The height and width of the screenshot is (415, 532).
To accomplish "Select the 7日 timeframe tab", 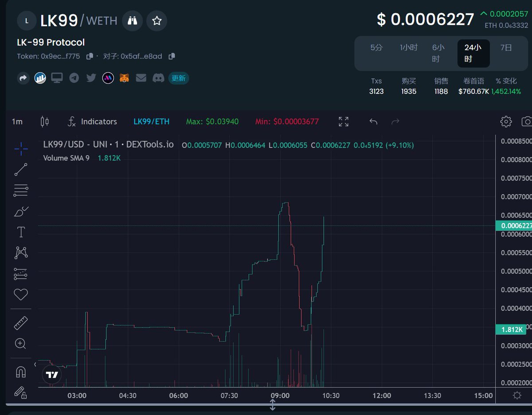I will point(506,47).
